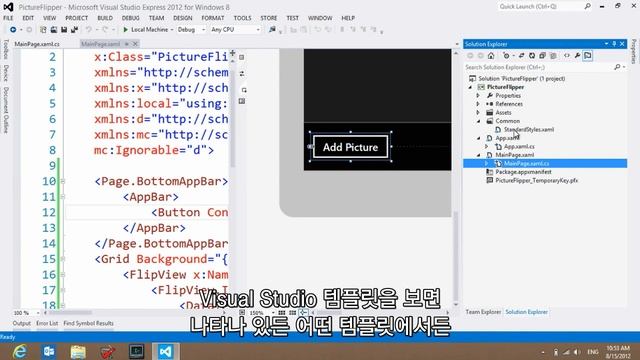Screen dimensions: 640x360
Task: Click the Home icon in Solution Explorer
Action: tap(491, 56)
